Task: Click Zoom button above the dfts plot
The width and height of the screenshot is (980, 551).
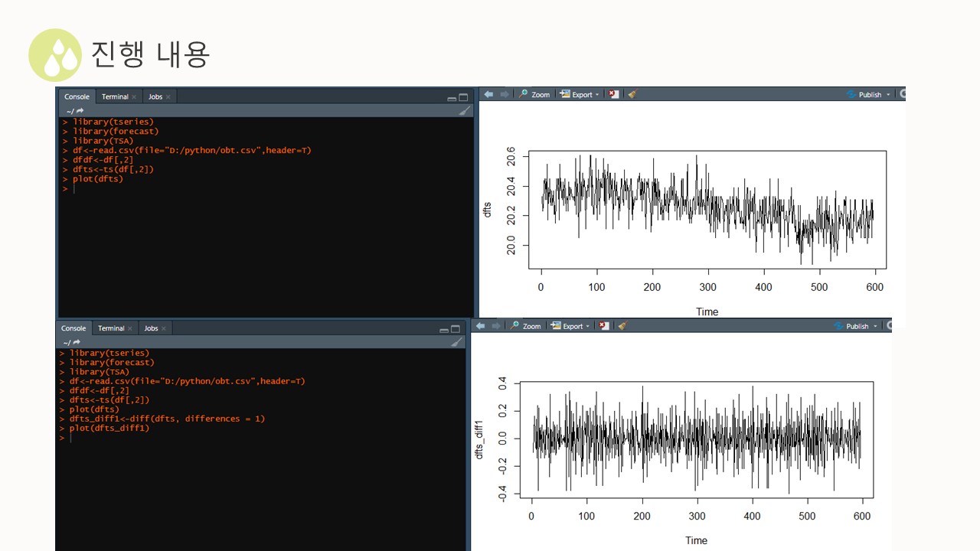Action: point(534,94)
